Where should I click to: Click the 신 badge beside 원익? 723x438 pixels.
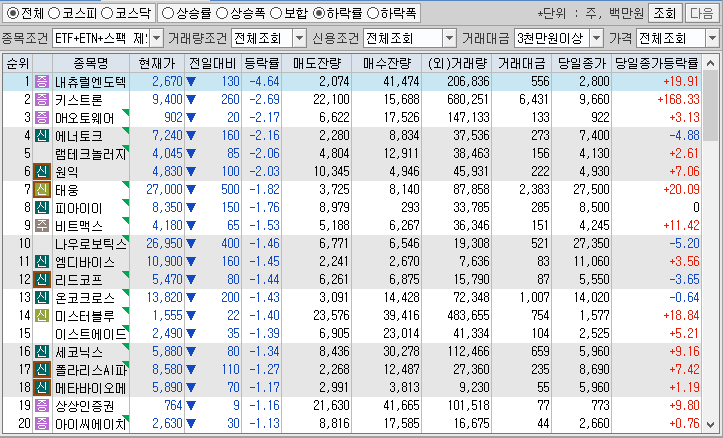pyautogui.click(x=42, y=172)
